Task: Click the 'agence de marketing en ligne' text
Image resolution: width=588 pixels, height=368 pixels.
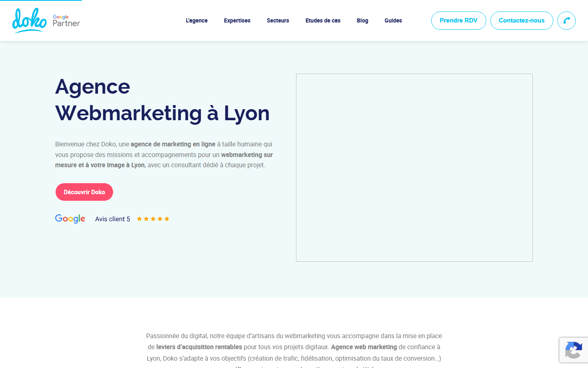Action: [173, 144]
